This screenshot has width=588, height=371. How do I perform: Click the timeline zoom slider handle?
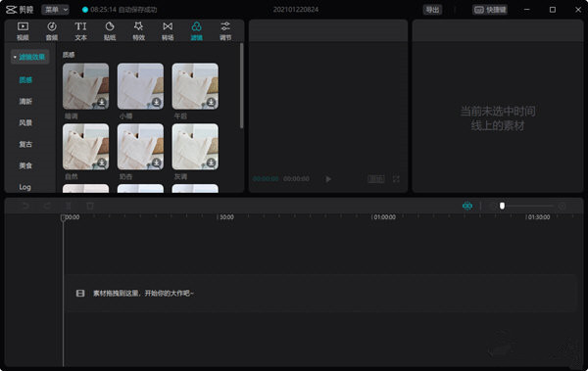coord(502,206)
